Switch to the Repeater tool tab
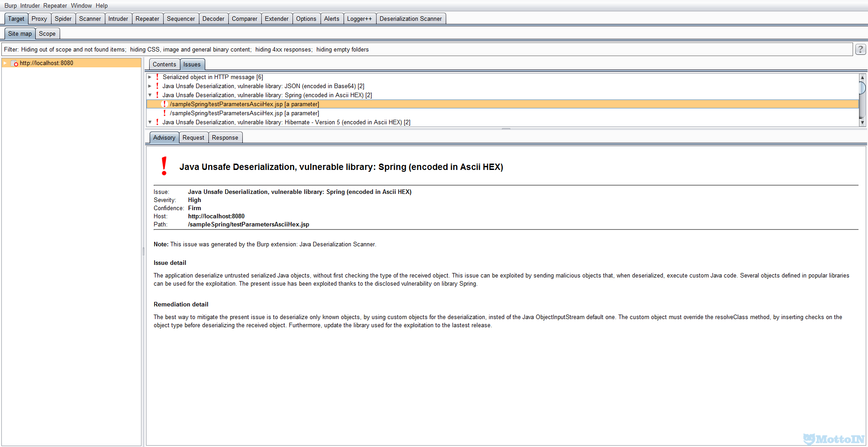This screenshot has height=447, width=868. point(147,19)
